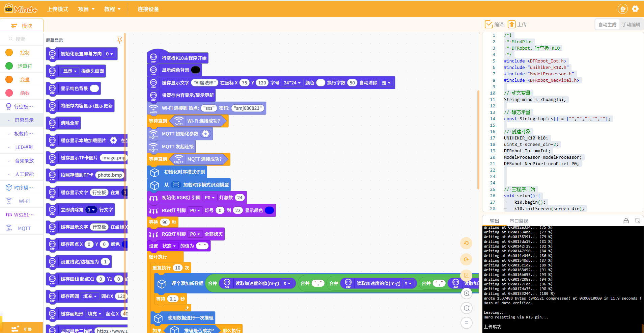644x333 pixels.
Task: Click the zoom in magnifier on canvas
Action: 467,293
